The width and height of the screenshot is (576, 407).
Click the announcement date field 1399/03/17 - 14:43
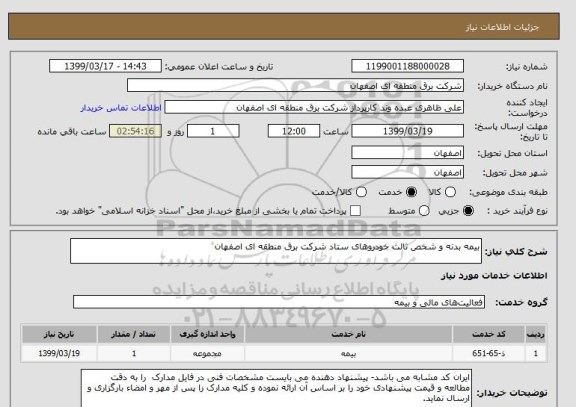pyautogui.click(x=105, y=66)
